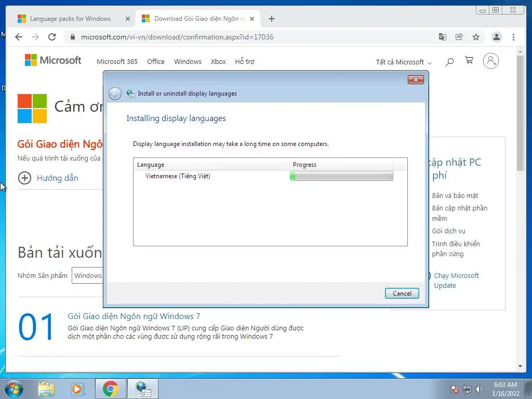Bookmark this page with the star icon

pos(476,37)
